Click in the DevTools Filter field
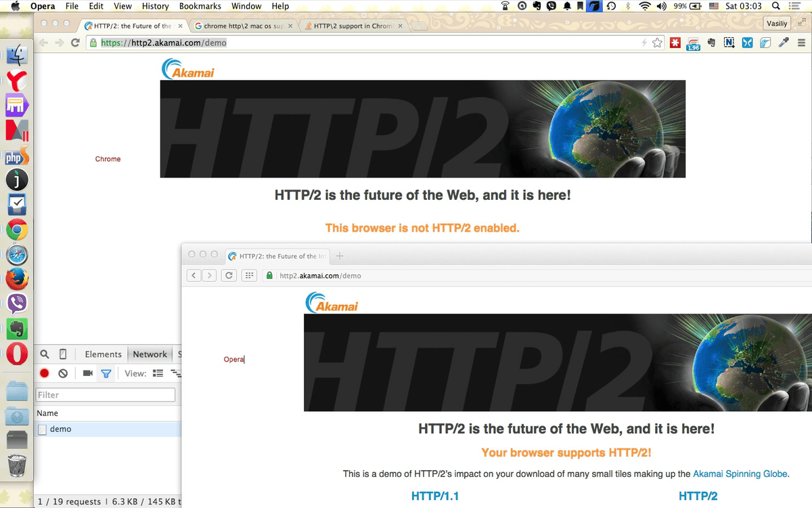Screen dimensions: 812x508 (x=106, y=395)
